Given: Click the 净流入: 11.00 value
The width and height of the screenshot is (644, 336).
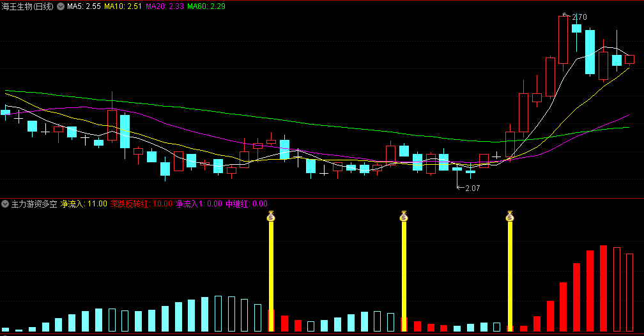Looking at the screenshot, I should pyautogui.click(x=84, y=204).
